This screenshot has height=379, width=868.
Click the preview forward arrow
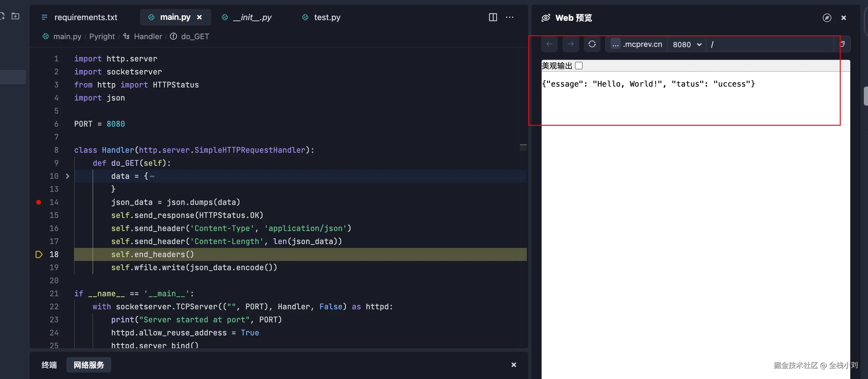[570, 44]
